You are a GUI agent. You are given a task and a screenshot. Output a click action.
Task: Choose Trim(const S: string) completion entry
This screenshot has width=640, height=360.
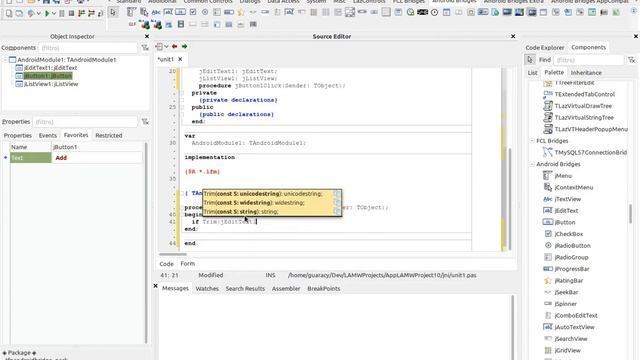coord(272,211)
